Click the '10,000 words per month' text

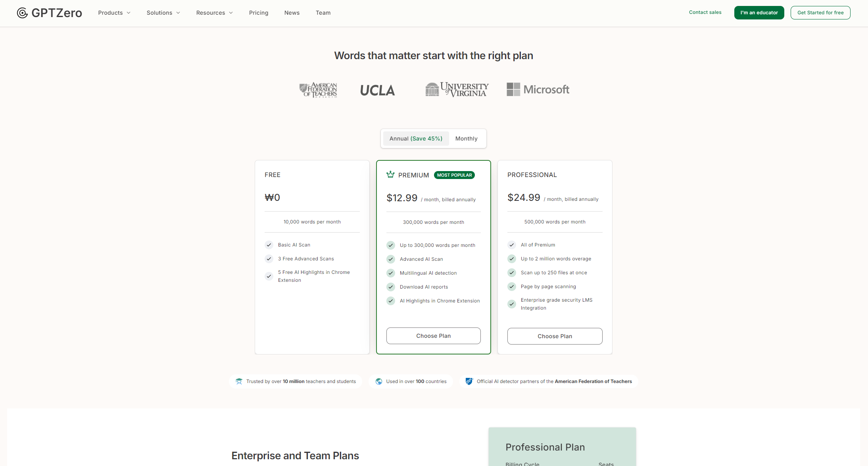312,222
